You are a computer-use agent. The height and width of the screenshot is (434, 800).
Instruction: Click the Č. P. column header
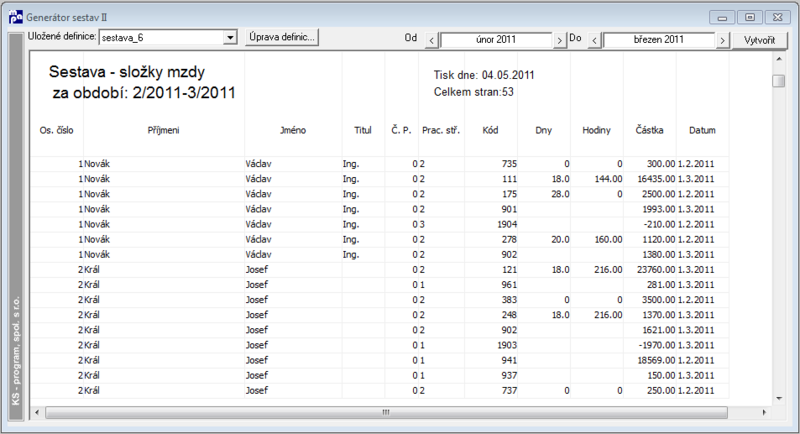click(401, 130)
